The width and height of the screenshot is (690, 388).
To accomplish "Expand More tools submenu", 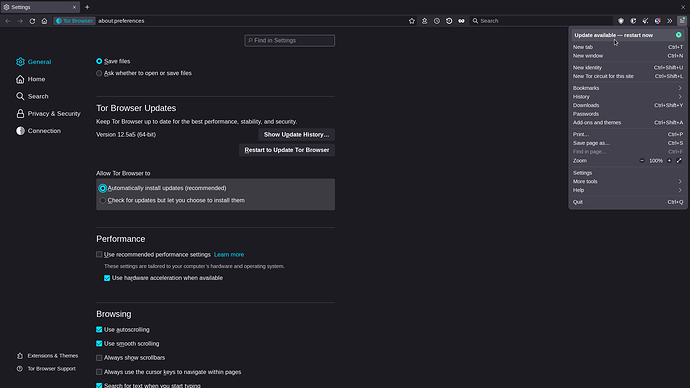I will coord(628,181).
